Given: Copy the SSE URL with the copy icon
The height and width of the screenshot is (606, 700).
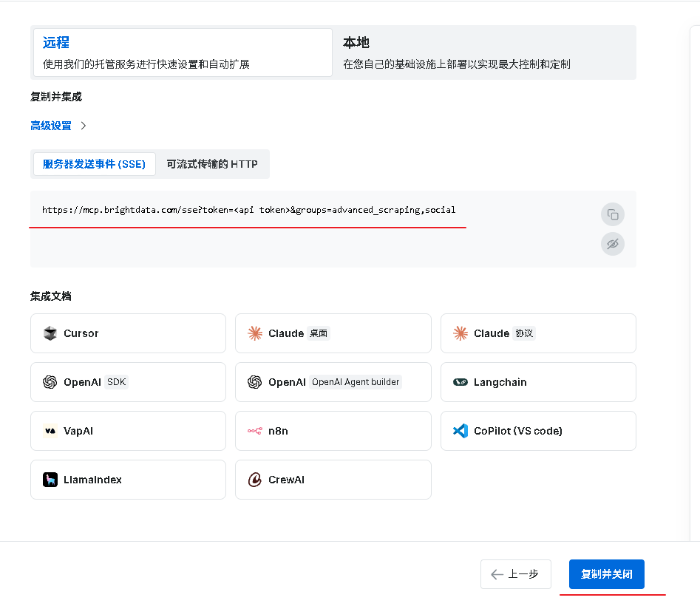Looking at the screenshot, I should point(613,214).
